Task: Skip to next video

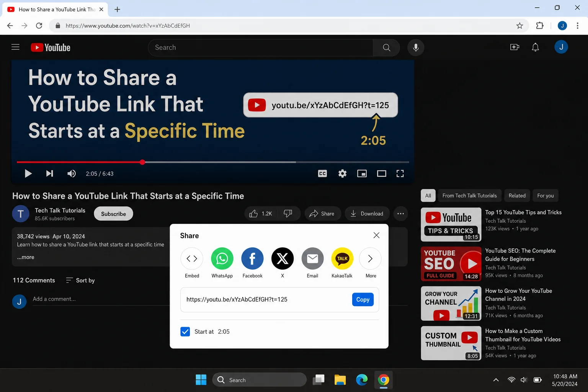Action: pyautogui.click(x=49, y=173)
